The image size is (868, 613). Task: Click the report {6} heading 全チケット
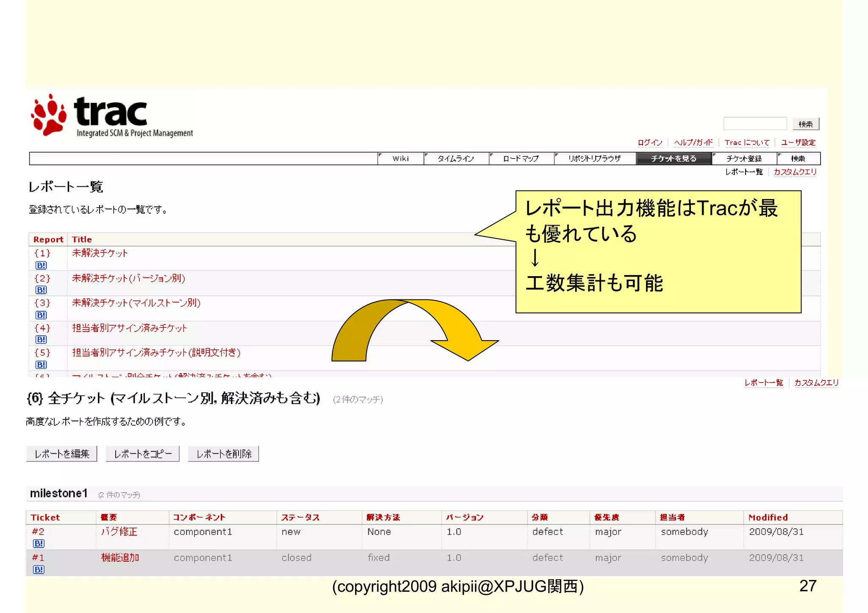coord(174,398)
